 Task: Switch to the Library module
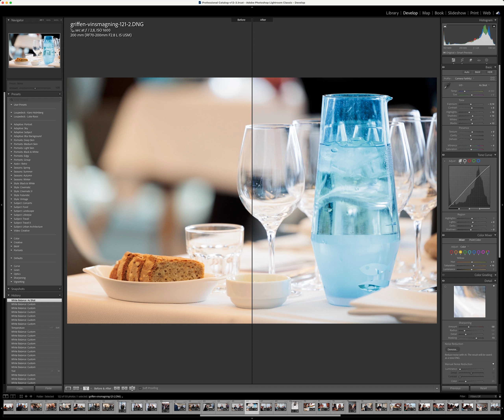point(392,13)
